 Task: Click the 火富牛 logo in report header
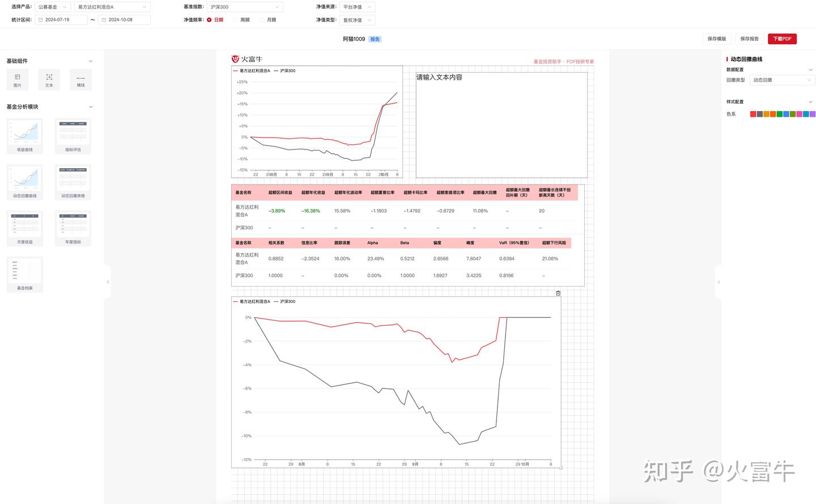247,59
